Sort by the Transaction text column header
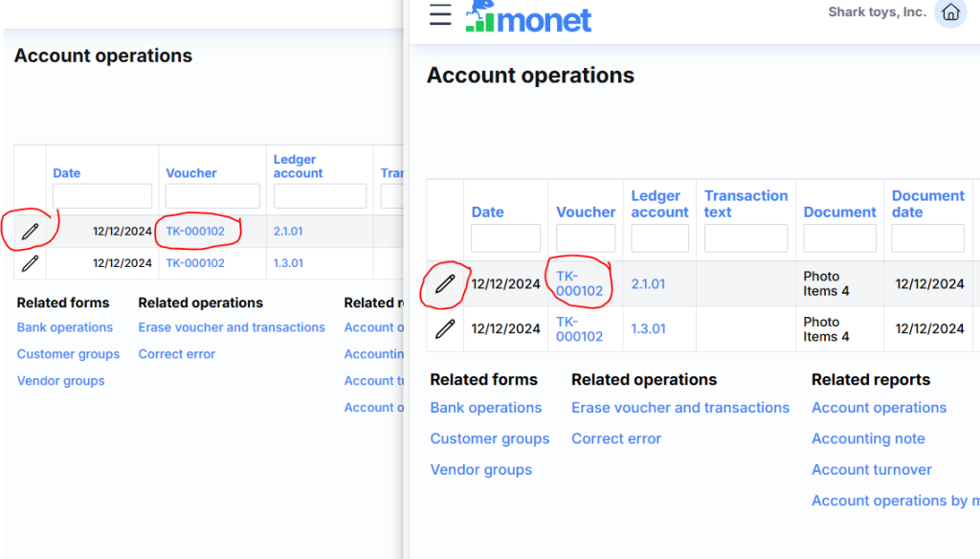Viewport: 980px width, 559px height. [746, 204]
